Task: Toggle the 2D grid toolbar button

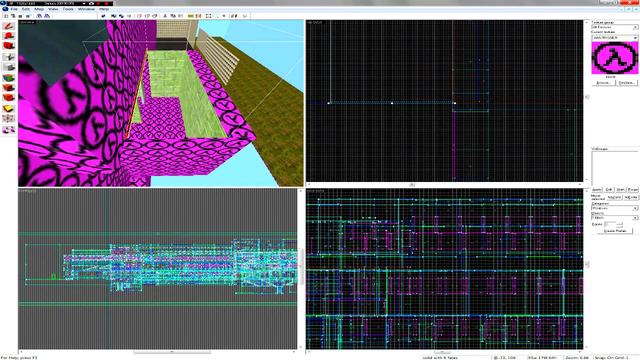Action: pyautogui.click(x=6, y=16)
